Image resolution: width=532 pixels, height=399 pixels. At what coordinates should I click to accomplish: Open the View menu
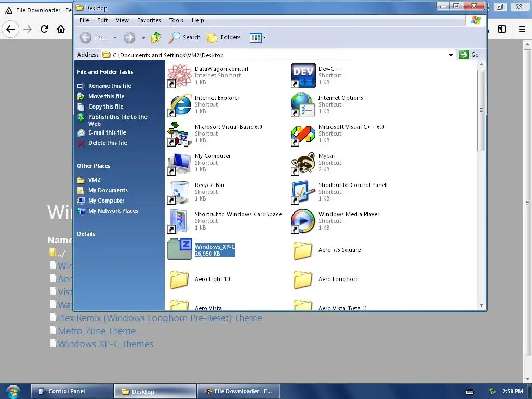pyautogui.click(x=122, y=20)
